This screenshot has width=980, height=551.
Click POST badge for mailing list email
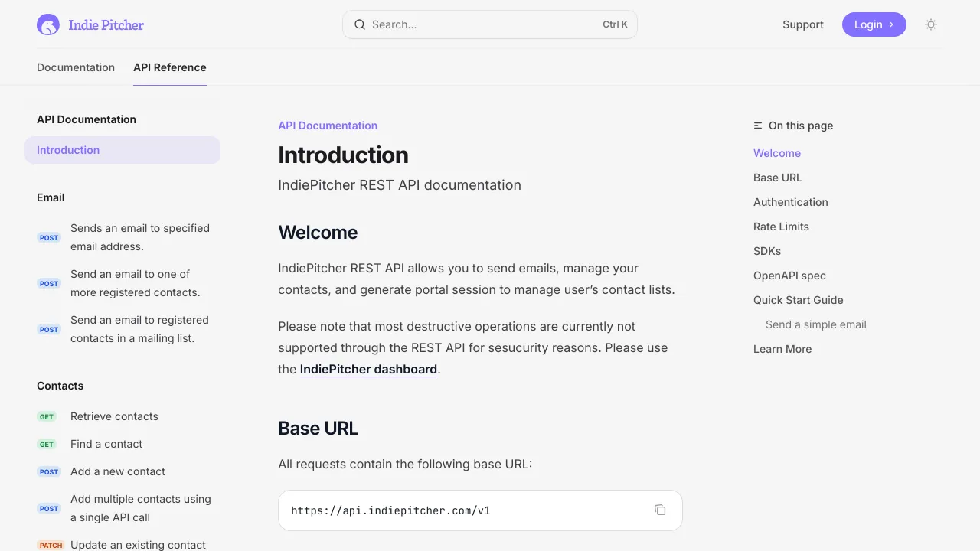(x=49, y=329)
